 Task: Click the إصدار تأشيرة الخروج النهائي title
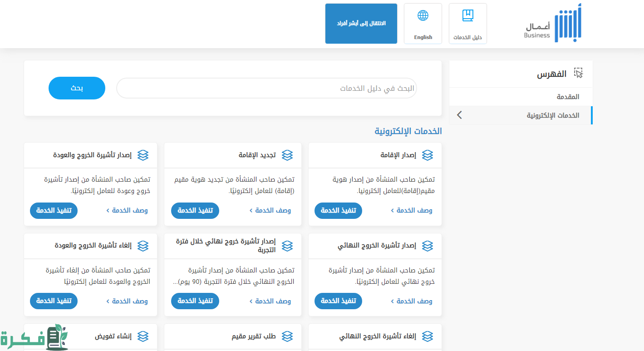click(x=377, y=246)
